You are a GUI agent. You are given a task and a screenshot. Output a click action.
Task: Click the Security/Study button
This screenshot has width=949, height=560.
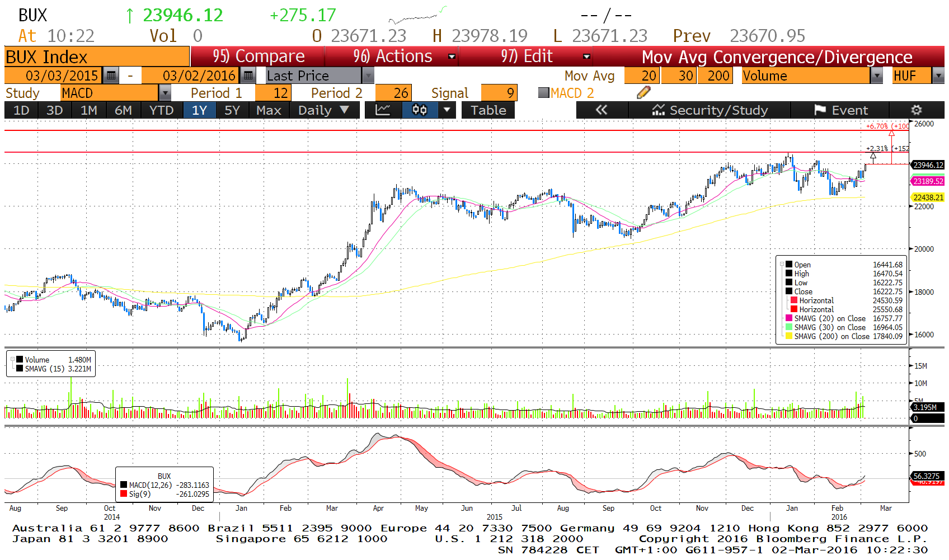tap(710, 110)
